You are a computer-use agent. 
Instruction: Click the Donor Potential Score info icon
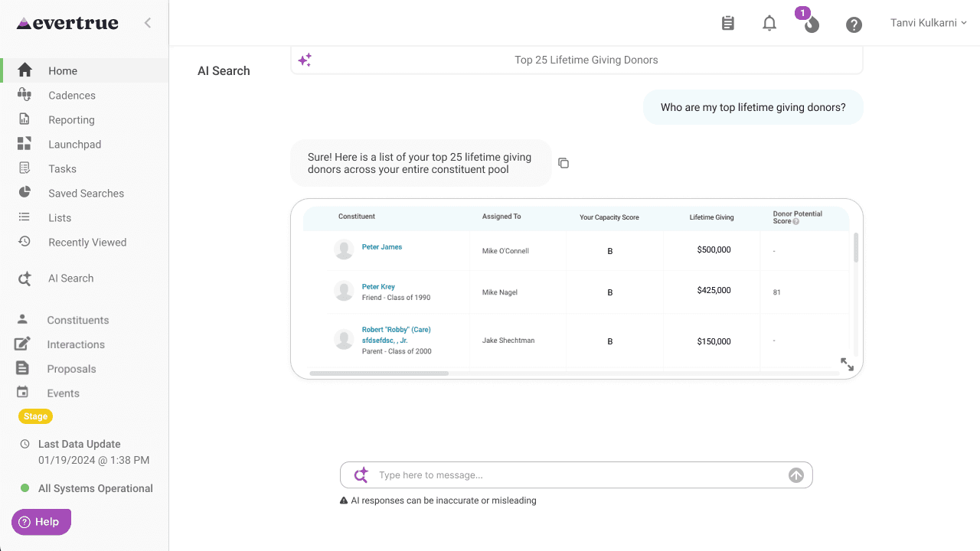(x=796, y=222)
